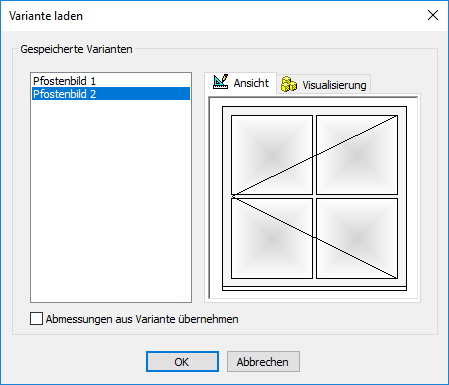Confirm the dialog with OK
The width and height of the screenshot is (449, 385).
pos(182,362)
